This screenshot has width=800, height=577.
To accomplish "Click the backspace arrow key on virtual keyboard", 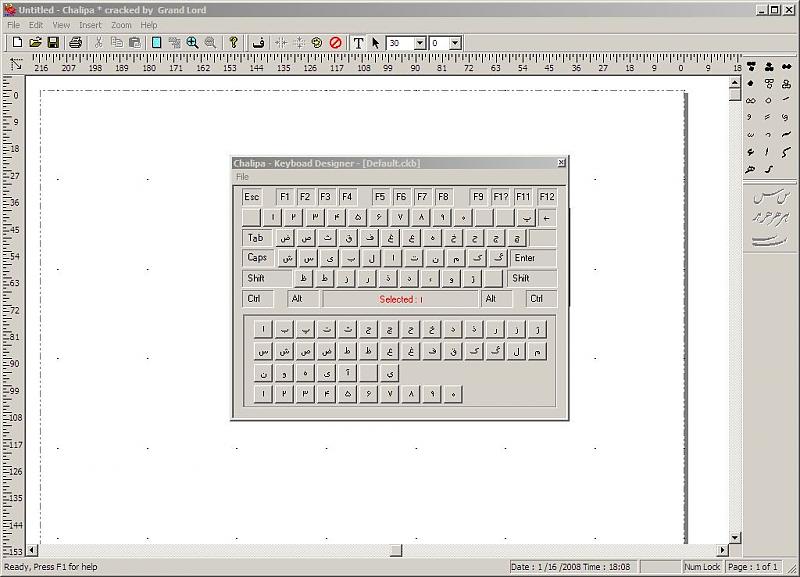I will pyautogui.click(x=547, y=218).
